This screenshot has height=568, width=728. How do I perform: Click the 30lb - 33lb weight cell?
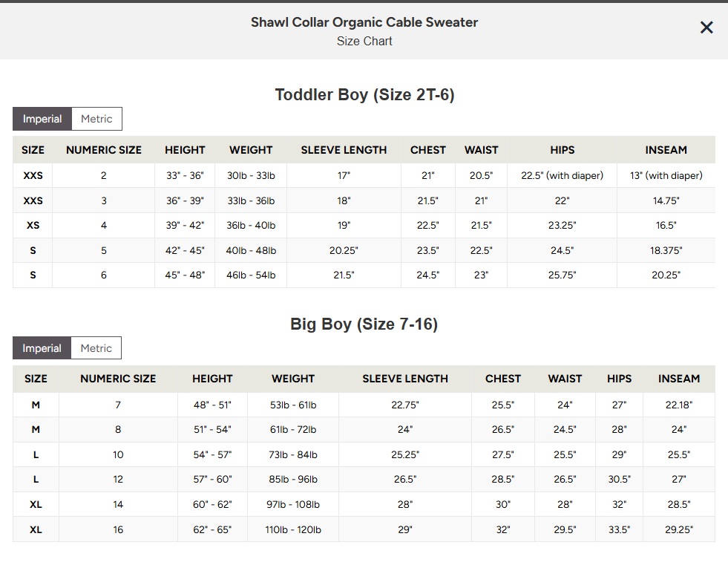tap(251, 175)
